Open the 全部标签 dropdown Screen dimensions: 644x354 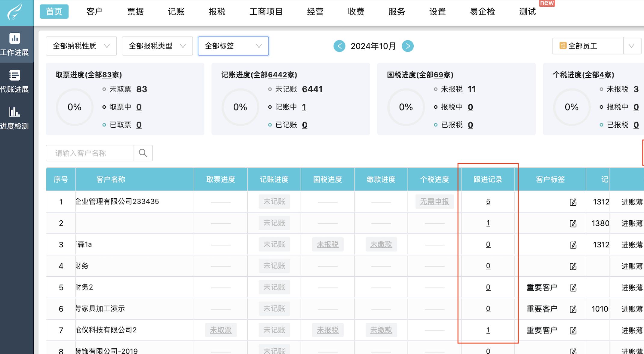[233, 46]
